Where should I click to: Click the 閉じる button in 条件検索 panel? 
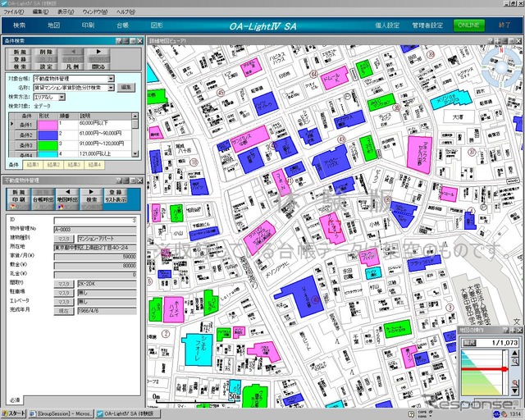(98, 66)
